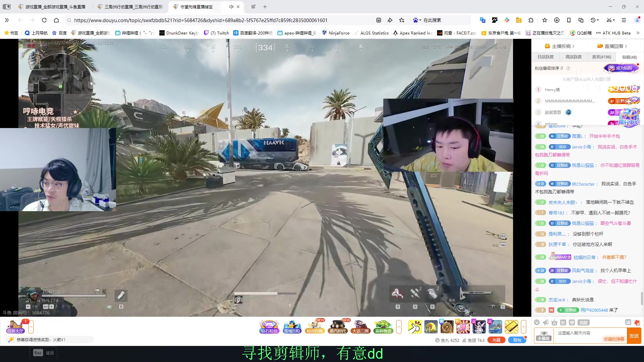Open new tab with plus button
The height and width of the screenshot is (362, 644).
265,7
